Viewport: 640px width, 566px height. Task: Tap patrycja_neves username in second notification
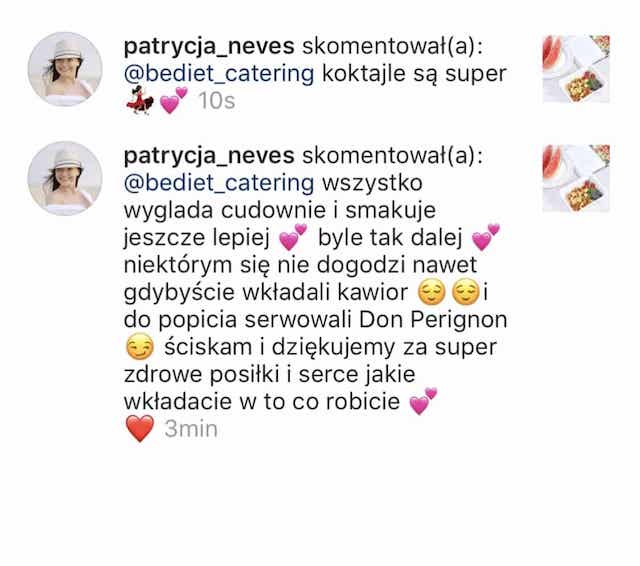pyautogui.click(x=209, y=156)
